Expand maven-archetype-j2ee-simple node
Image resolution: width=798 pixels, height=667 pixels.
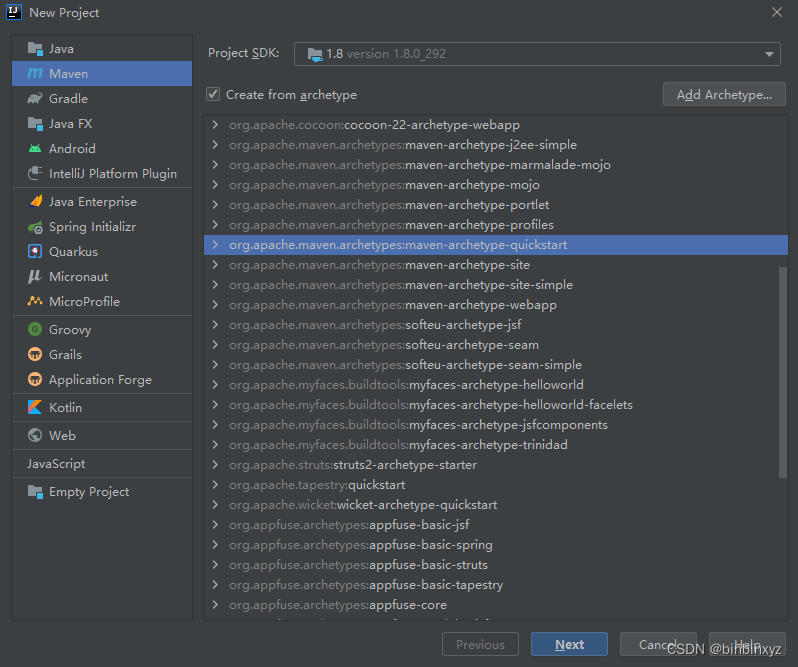click(215, 144)
